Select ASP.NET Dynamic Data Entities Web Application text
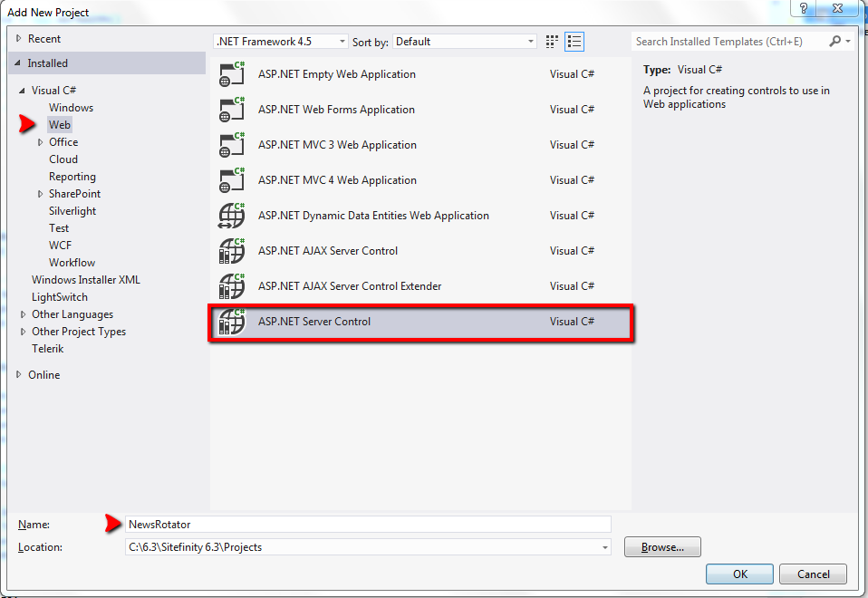 click(x=373, y=216)
